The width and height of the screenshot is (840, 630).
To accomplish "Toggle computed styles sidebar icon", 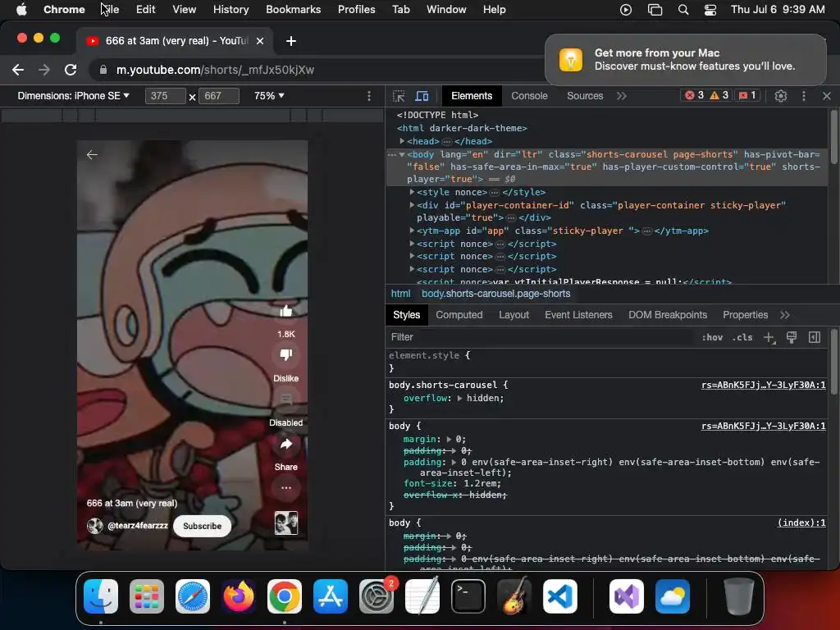I will point(815,337).
